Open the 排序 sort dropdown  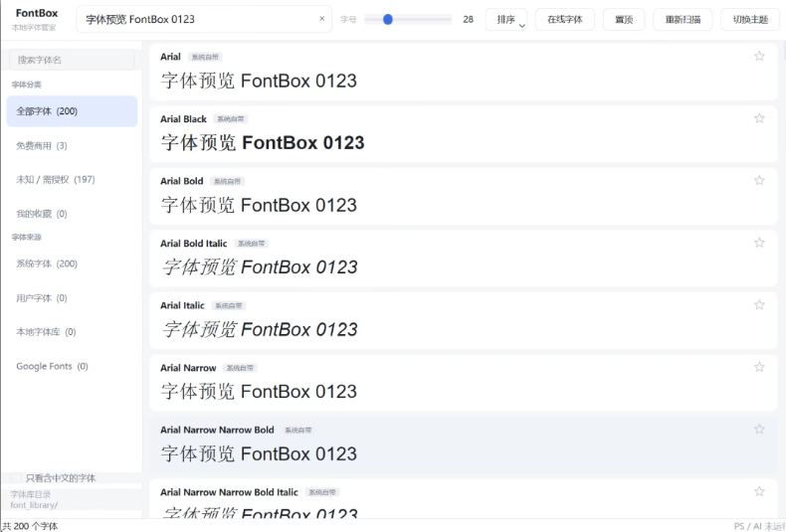(505, 20)
